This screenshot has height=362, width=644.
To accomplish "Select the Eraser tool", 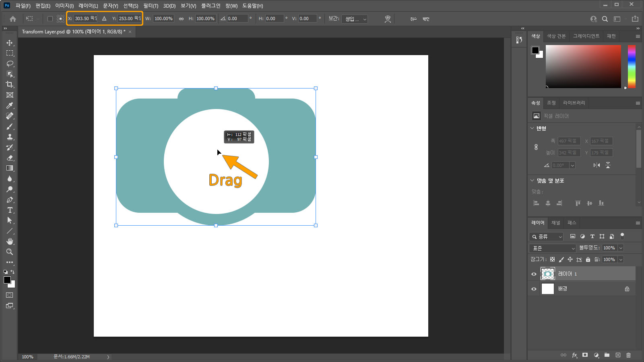I will [x=10, y=158].
